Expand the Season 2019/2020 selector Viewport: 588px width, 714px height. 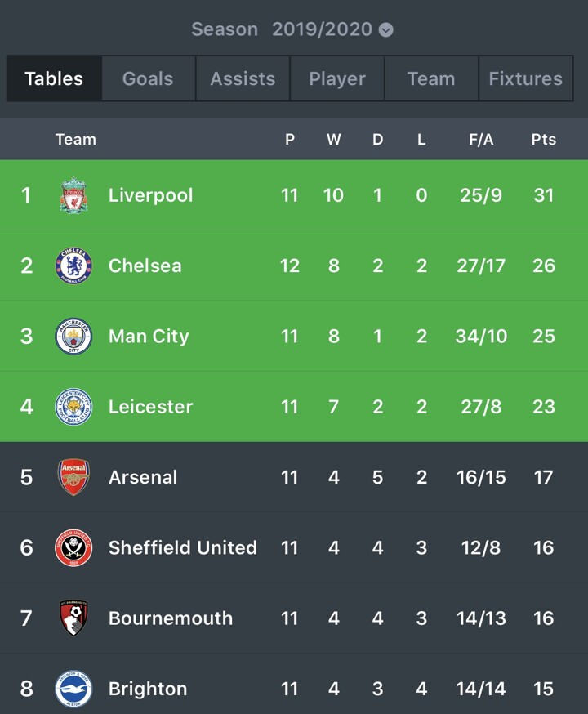point(292,30)
